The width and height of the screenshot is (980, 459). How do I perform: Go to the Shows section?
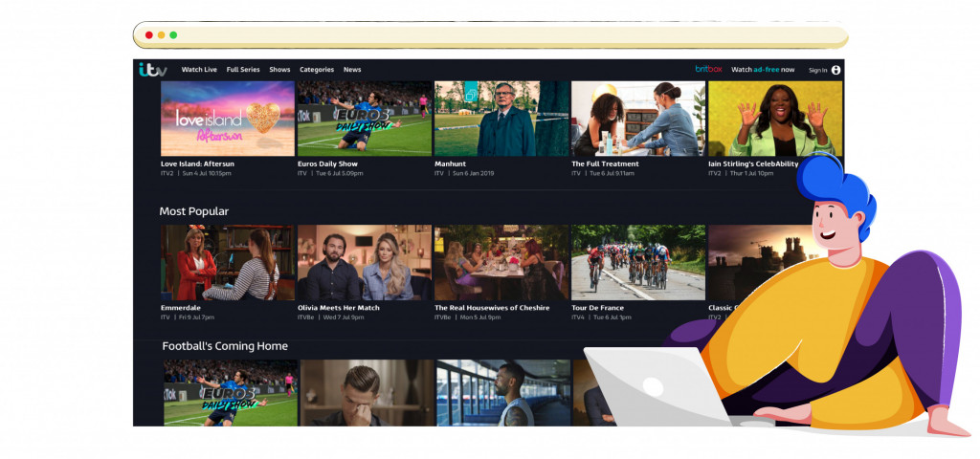click(279, 69)
